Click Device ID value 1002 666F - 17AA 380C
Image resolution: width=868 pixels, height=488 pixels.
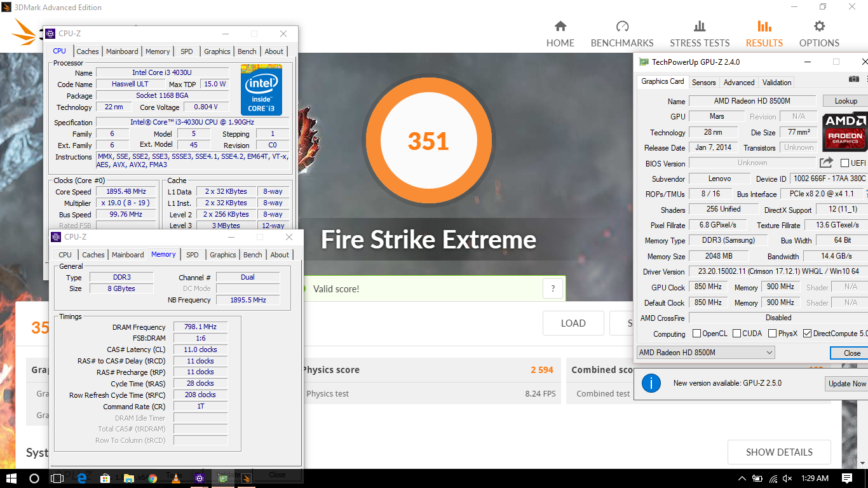tap(829, 179)
